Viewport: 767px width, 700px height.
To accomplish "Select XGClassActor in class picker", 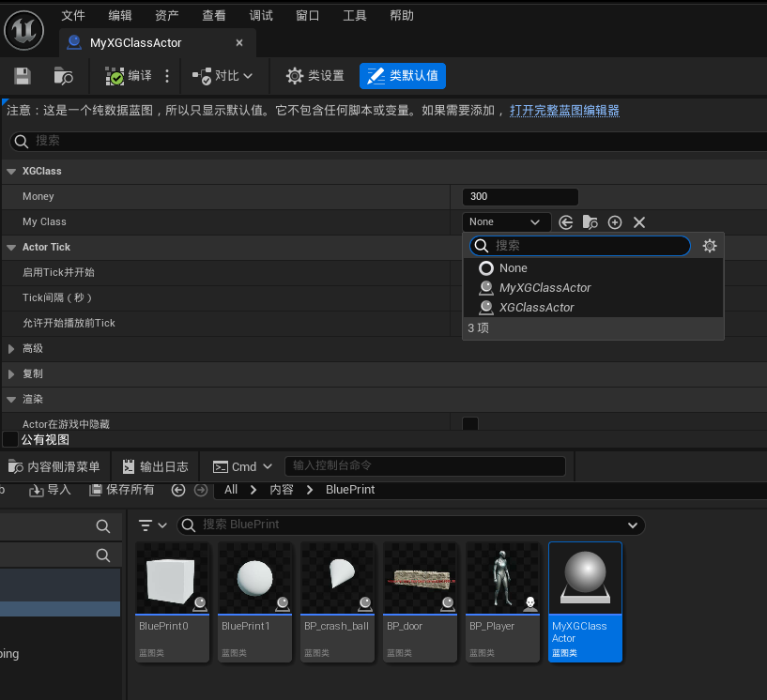I will 593,308.
